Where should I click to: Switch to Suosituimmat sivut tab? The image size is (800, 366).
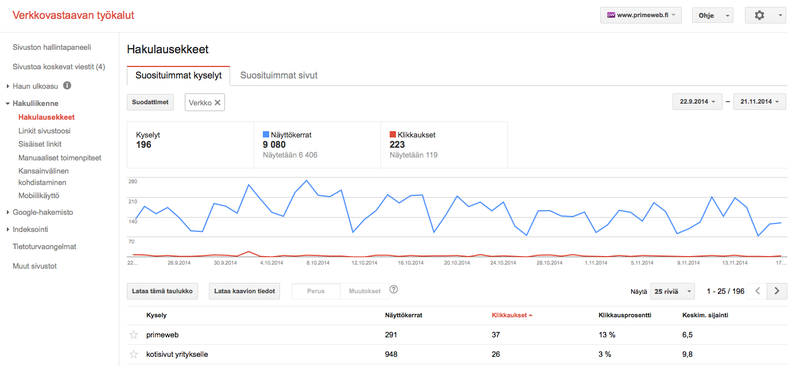point(279,76)
